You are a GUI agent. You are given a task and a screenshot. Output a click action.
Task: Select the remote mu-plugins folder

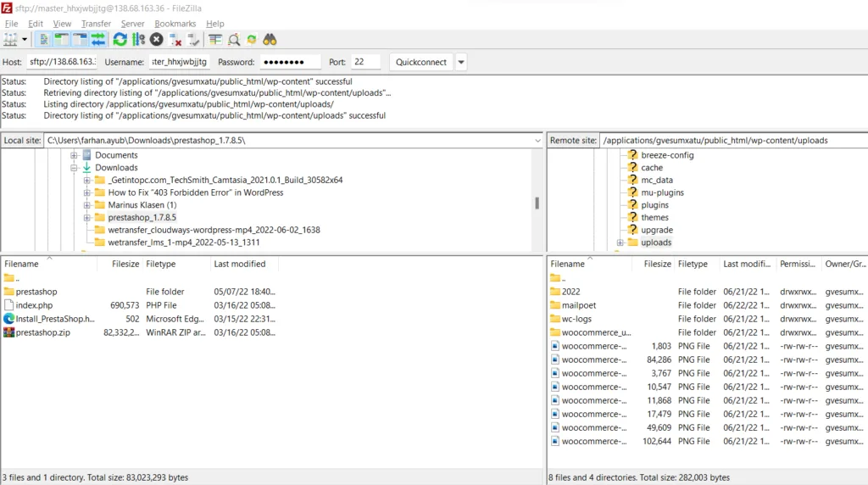click(x=662, y=192)
